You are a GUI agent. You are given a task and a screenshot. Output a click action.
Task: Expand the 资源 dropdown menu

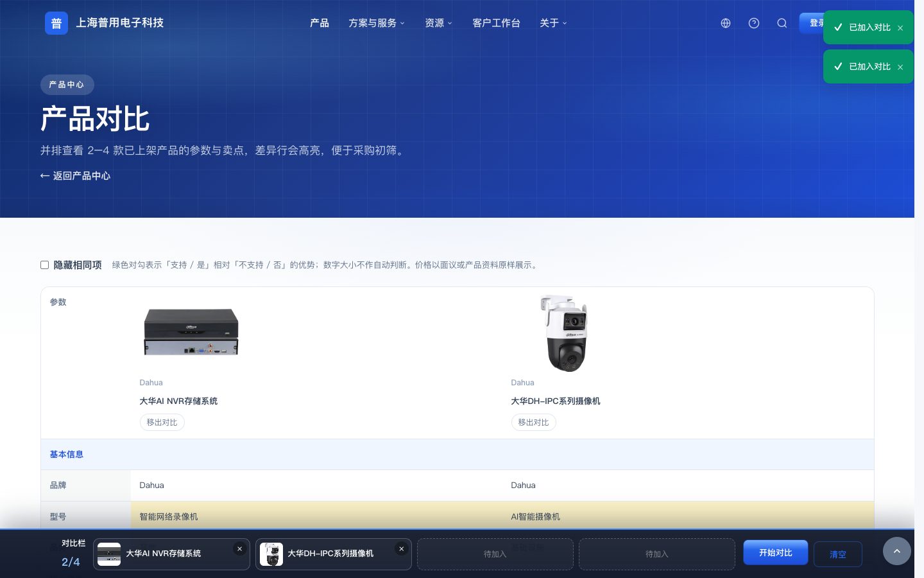coord(439,23)
